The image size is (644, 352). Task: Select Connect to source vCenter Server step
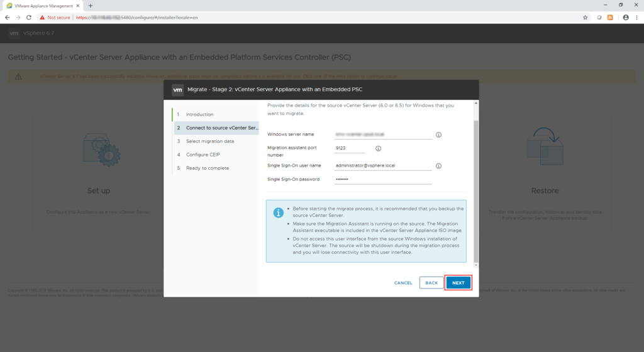click(216, 128)
